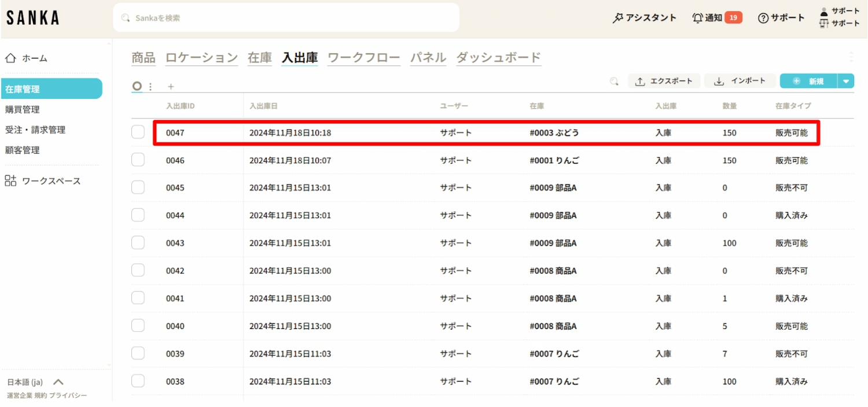
Task: Click the SANKA logo
Action: pos(33,18)
